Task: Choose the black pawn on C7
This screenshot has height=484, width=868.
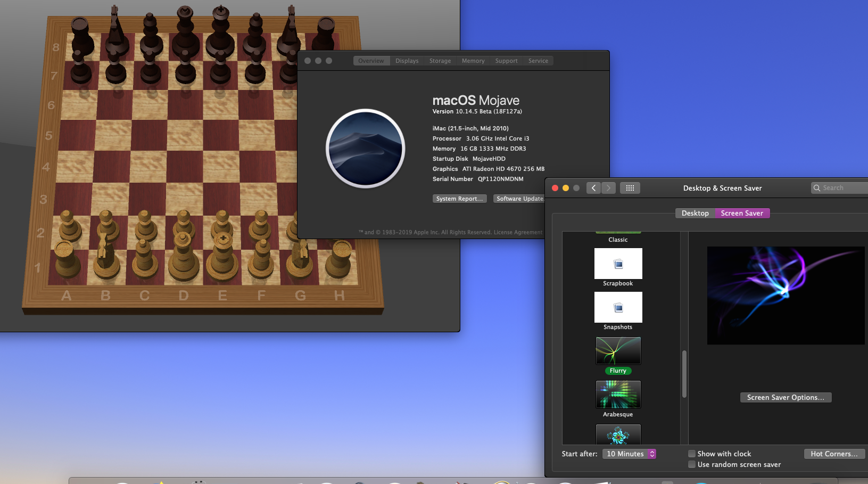Action: [151, 67]
